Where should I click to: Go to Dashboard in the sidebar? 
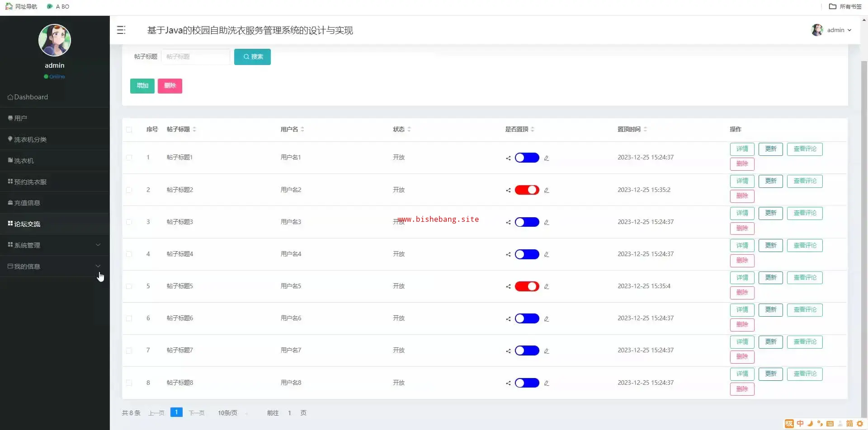(55, 97)
